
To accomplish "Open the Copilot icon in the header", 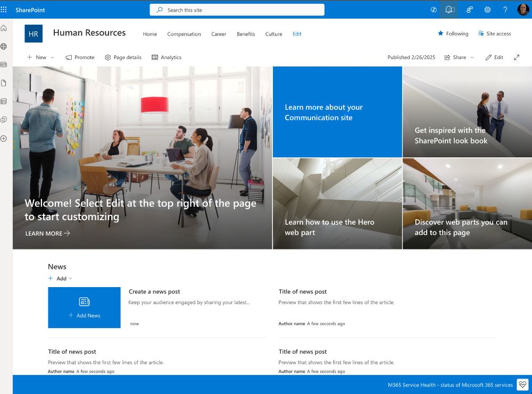I will point(434,10).
